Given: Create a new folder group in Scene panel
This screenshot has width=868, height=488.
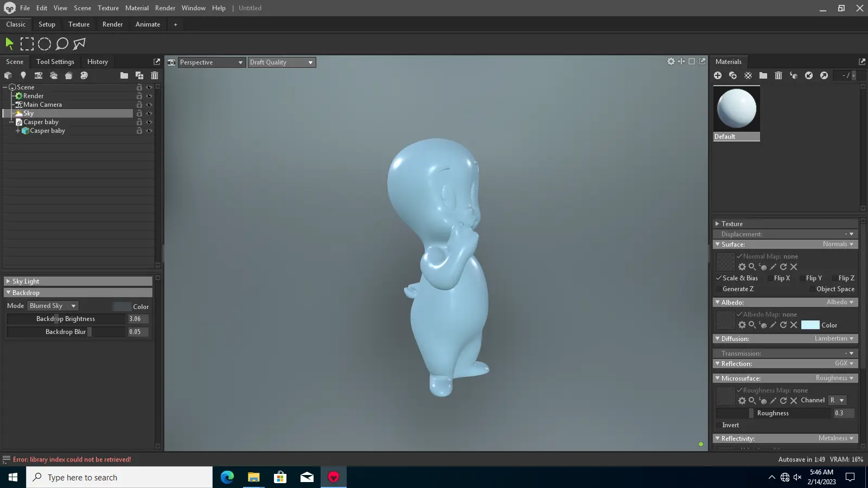Looking at the screenshot, I should click(124, 75).
